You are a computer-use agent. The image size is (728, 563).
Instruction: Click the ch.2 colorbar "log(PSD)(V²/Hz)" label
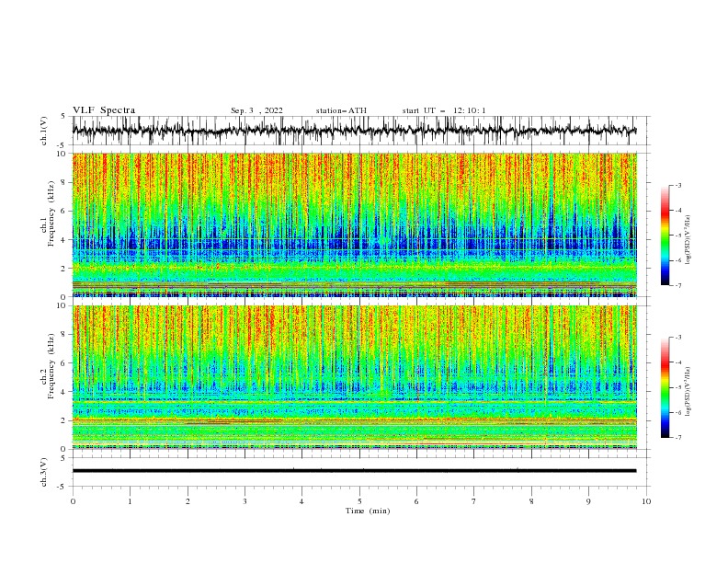point(689,391)
